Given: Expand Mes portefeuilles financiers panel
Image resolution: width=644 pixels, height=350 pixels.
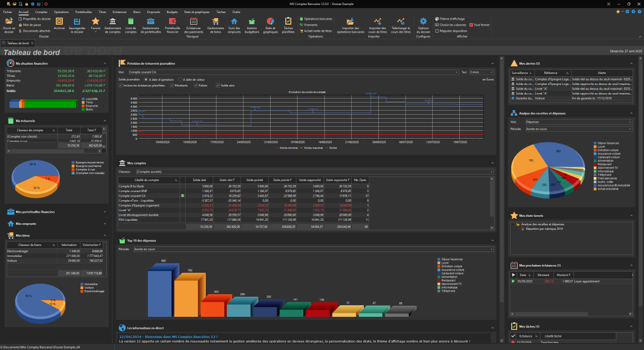Looking at the screenshot, I should (104, 212).
